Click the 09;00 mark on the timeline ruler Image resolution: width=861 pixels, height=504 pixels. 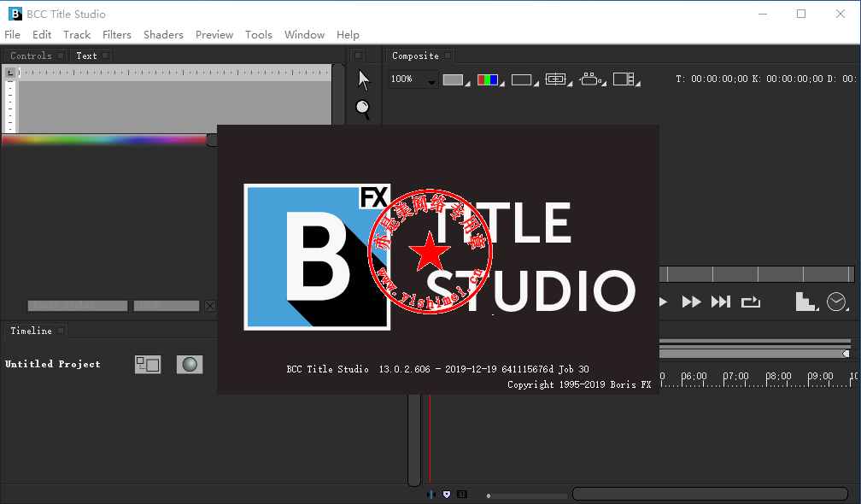click(x=820, y=377)
